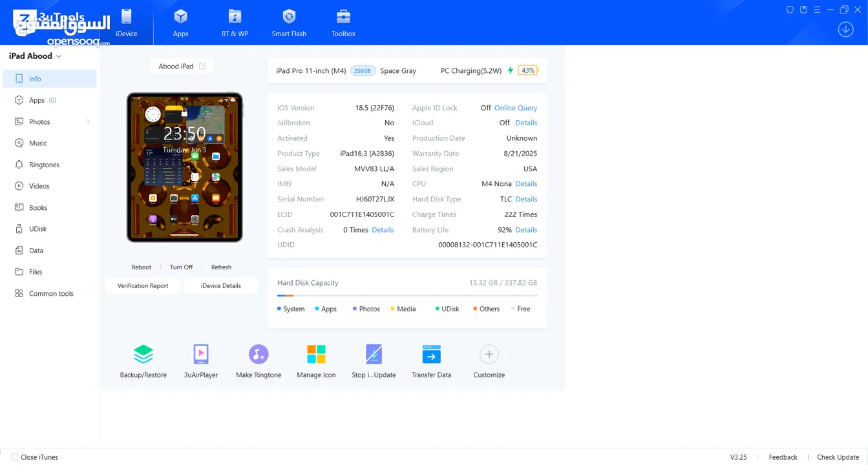Open the title bar hamburger menu

pyautogui.click(x=817, y=10)
